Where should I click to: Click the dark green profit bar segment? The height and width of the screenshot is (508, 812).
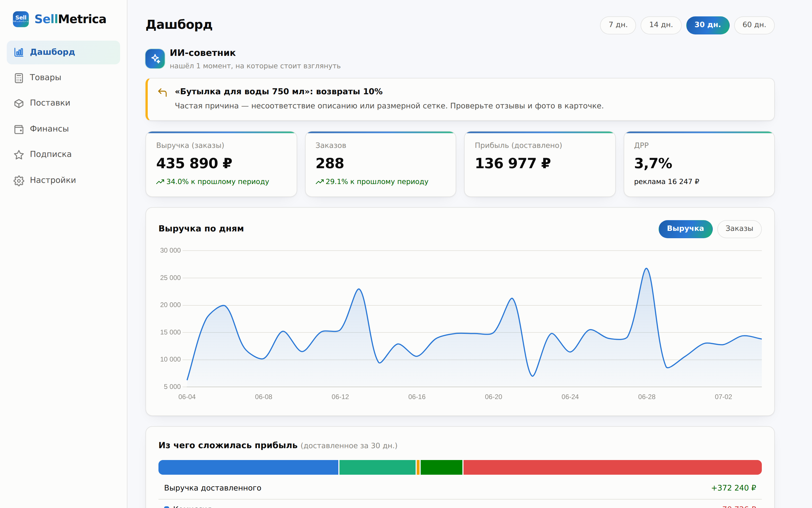(x=441, y=467)
